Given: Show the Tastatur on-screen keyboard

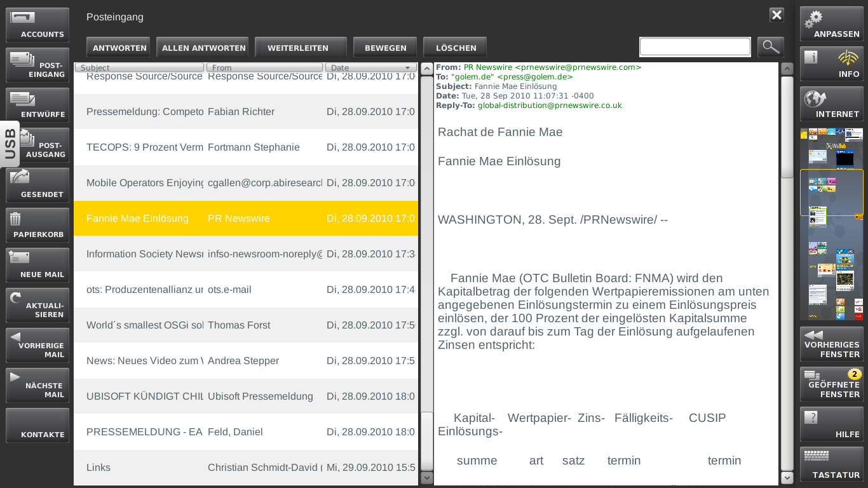Looking at the screenshot, I should pos(831,464).
